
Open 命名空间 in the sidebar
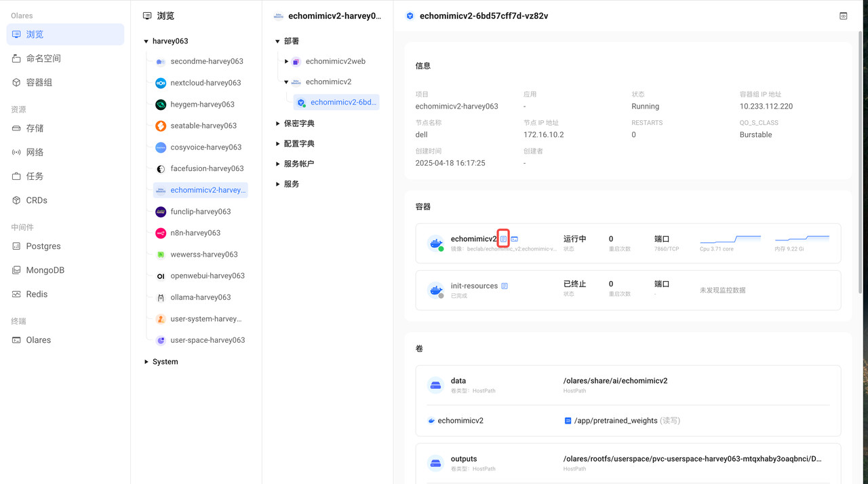[x=43, y=58]
